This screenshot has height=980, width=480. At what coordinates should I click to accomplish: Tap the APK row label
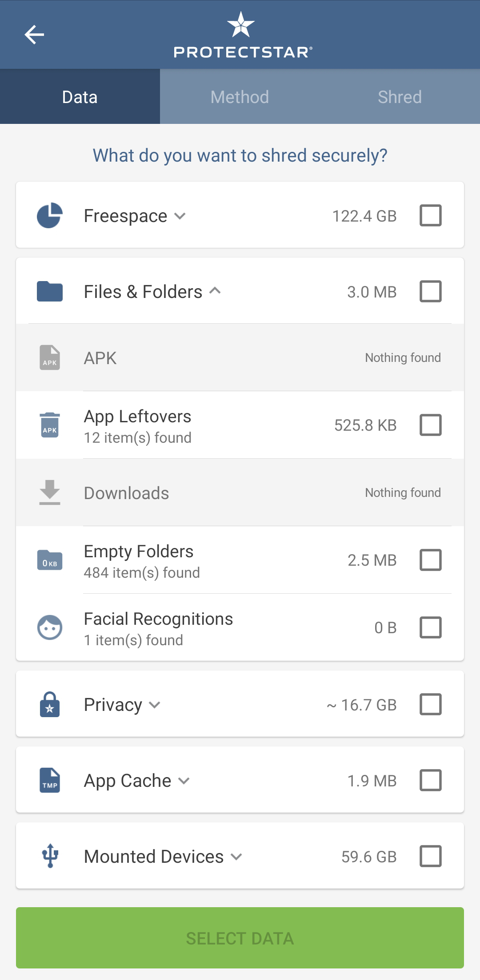click(x=100, y=358)
